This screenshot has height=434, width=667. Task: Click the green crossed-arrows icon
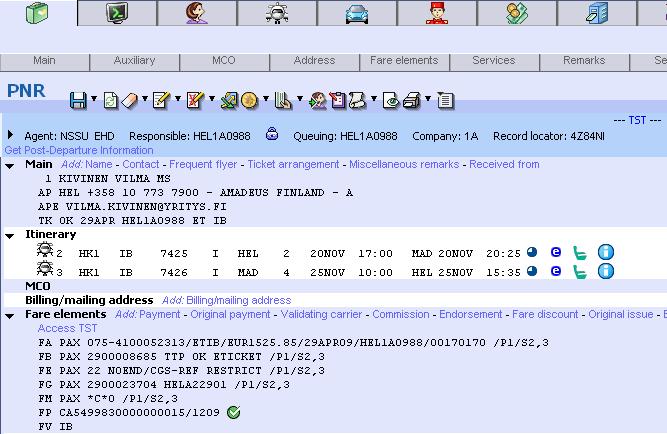pyautogui.click(x=229, y=100)
